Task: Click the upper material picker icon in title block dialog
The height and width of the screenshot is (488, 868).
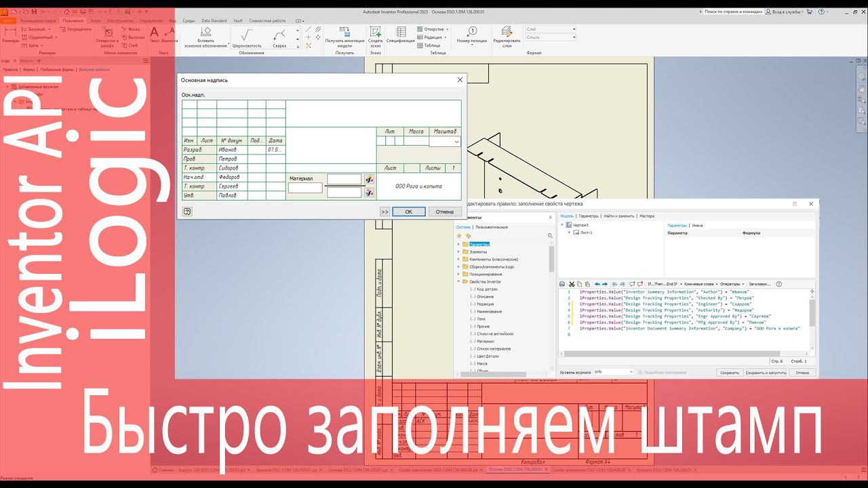Action: click(370, 180)
